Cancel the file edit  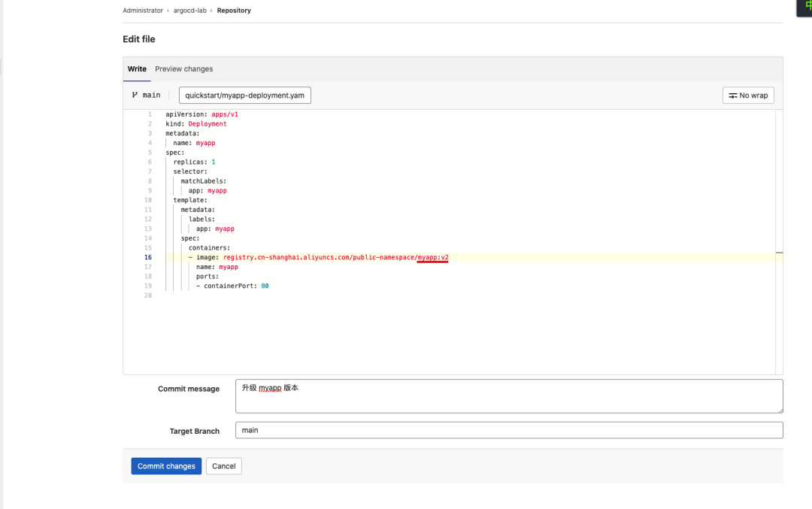click(x=223, y=466)
